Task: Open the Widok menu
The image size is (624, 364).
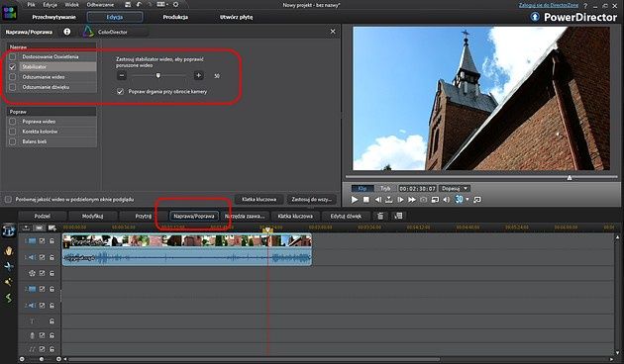Action: [x=71, y=5]
